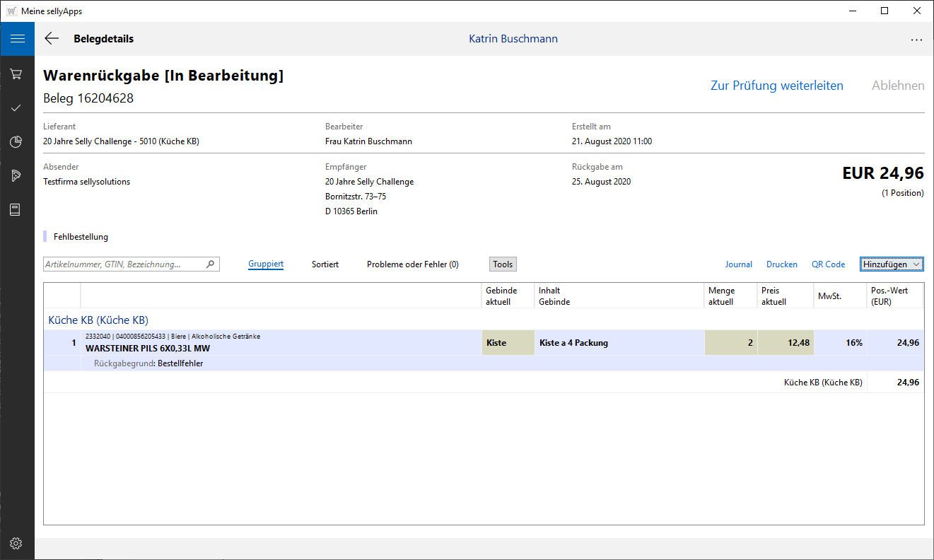
Task: Click the pizza slice sidebar icon
Action: point(16,176)
